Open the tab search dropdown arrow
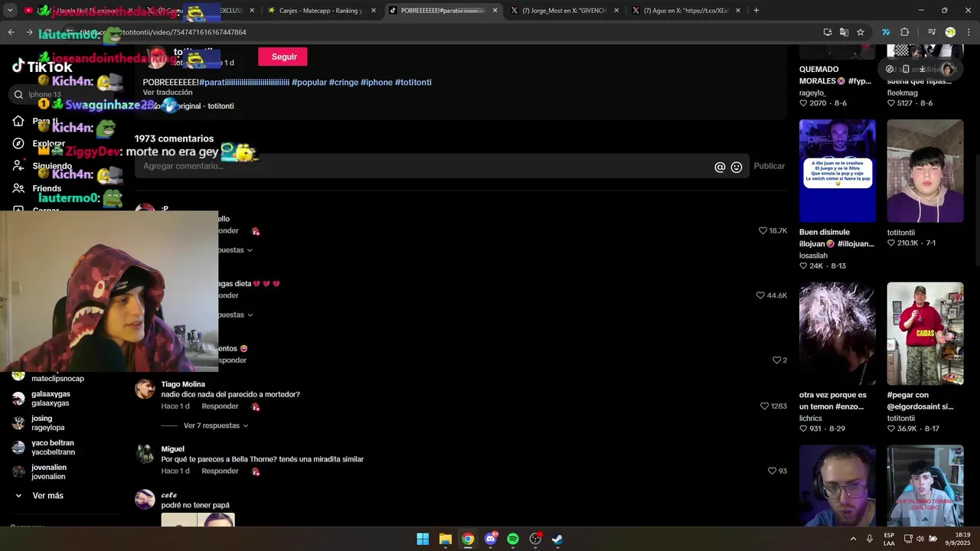980x551 pixels. click(x=10, y=10)
